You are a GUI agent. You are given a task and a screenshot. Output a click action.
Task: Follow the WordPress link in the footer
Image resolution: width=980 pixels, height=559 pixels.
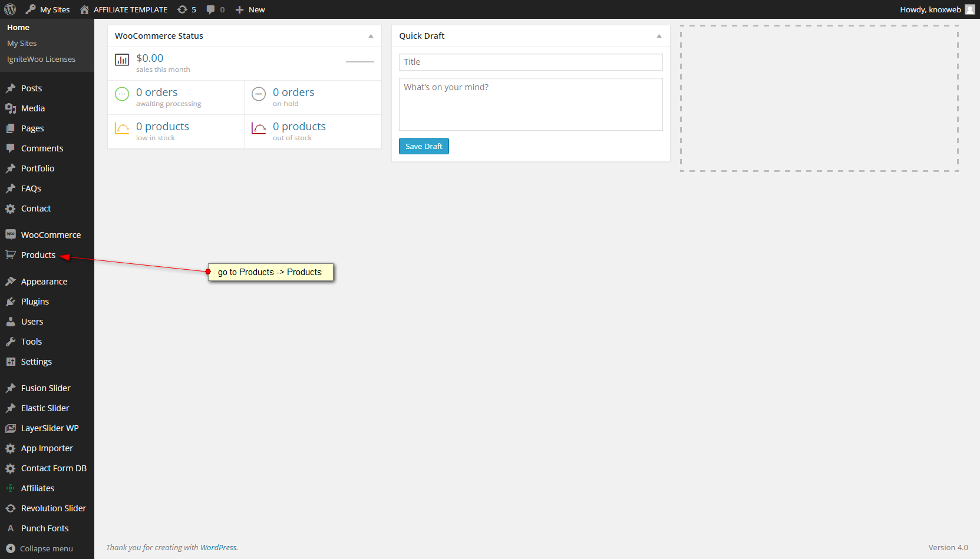click(218, 548)
